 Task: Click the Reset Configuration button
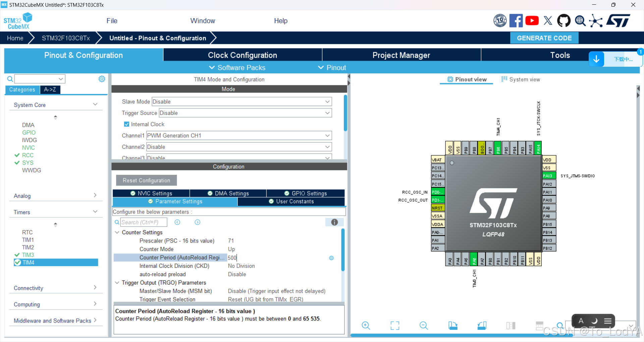(146, 180)
